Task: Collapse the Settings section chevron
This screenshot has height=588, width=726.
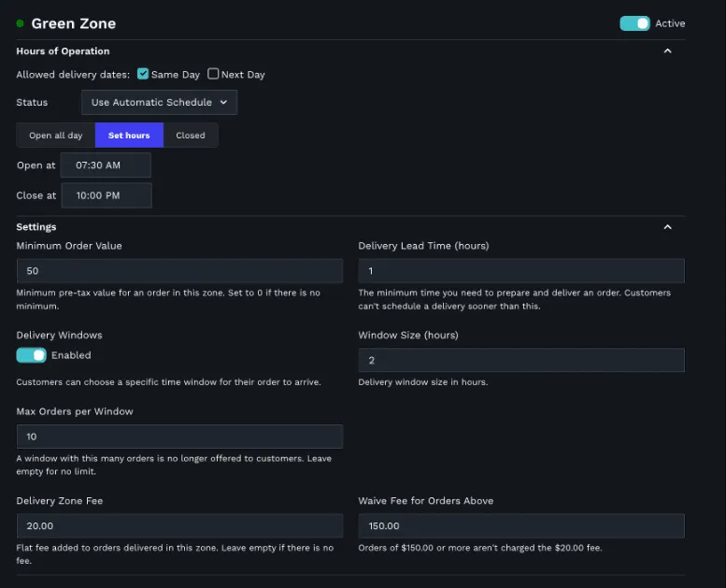Action: [667, 227]
